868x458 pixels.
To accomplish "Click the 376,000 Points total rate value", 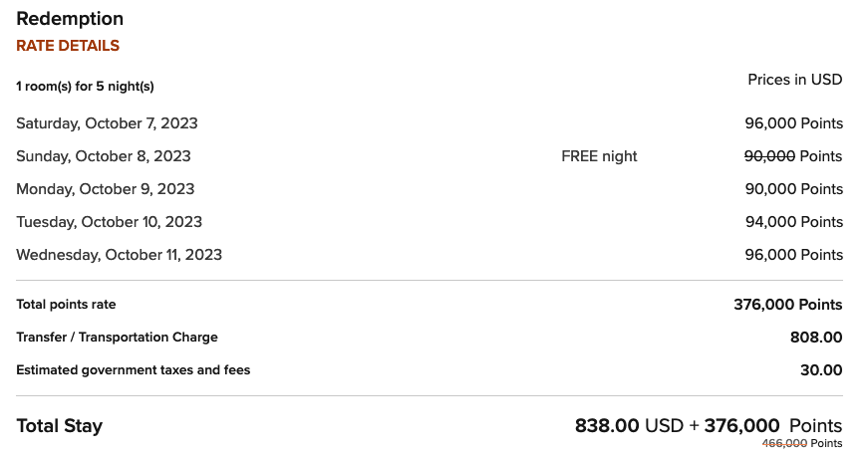I will click(x=787, y=305).
